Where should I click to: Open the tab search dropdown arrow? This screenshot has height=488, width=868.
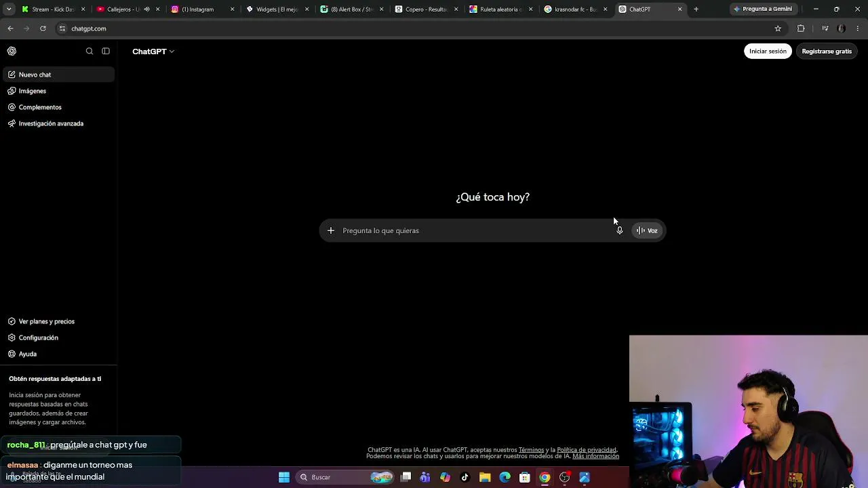pyautogui.click(x=9, y=9)
